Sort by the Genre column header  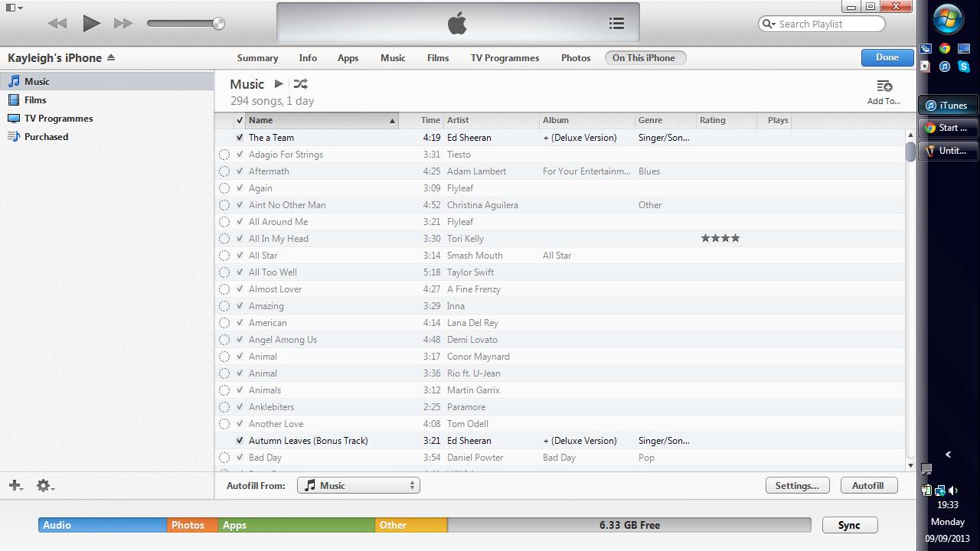point(665,120)
